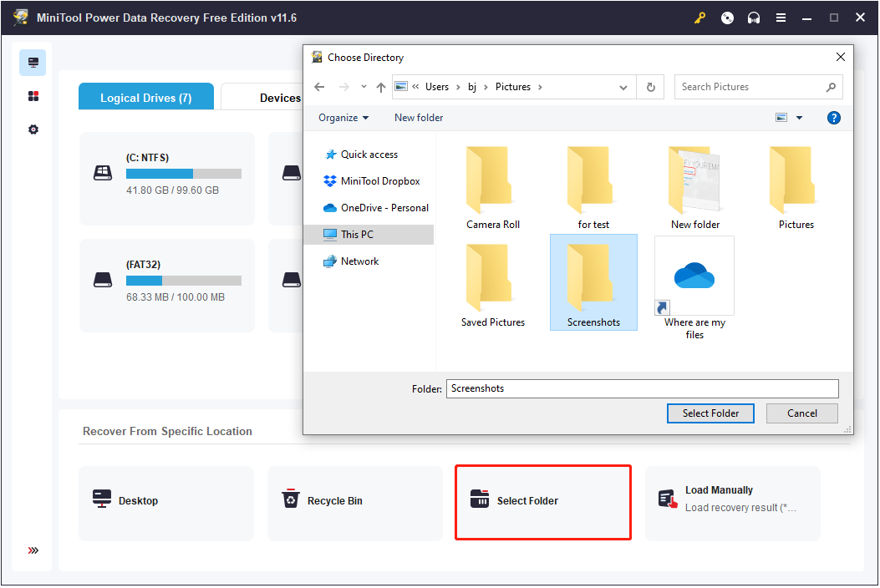Viewport: 880px width, 588px height.
Task: Select the for test folder
Action: [593, 188]
